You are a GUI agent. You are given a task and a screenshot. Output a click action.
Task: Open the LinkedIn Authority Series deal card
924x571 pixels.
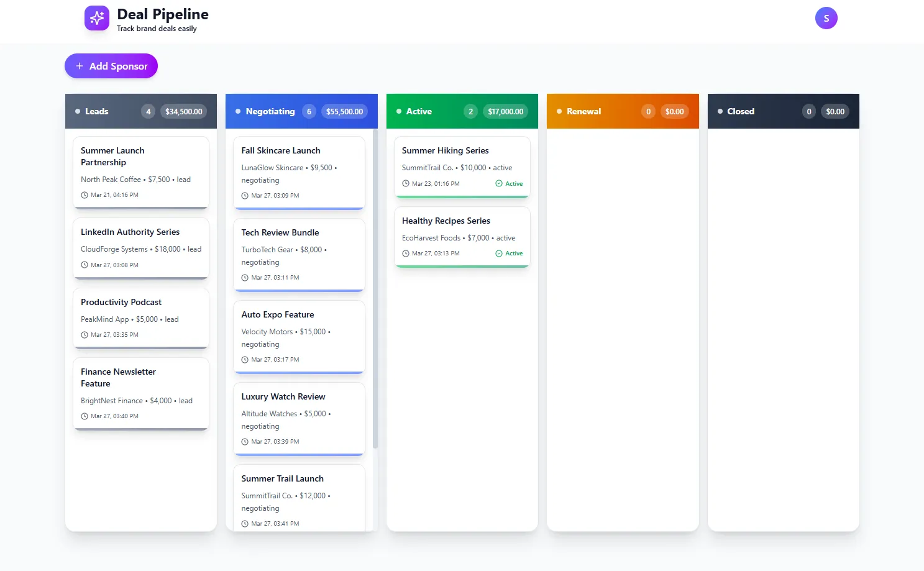pyautogui.click(x=141, y=248)
